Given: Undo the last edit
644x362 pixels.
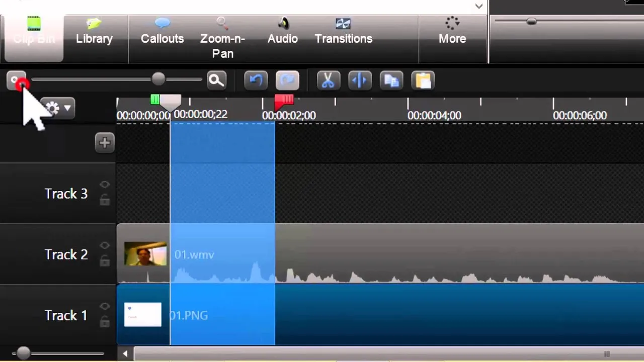Looking at the screenshot, I should tap(256, 80).
